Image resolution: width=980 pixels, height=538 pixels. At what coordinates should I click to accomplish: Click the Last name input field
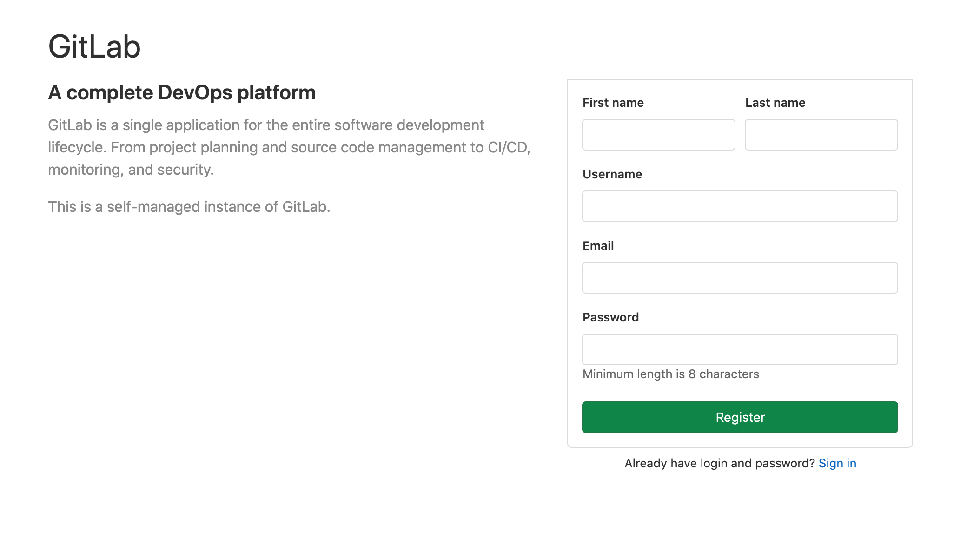click(821, 134)
